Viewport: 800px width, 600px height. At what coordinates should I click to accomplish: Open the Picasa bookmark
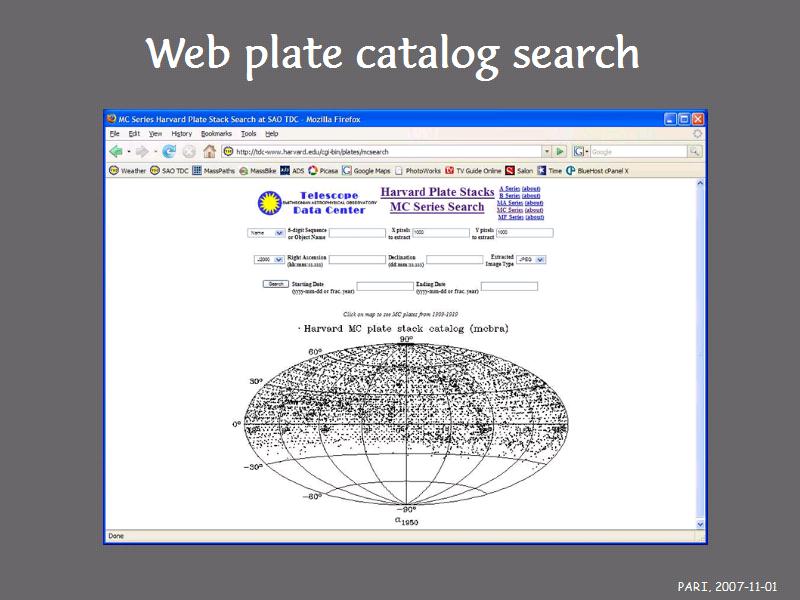324,171
